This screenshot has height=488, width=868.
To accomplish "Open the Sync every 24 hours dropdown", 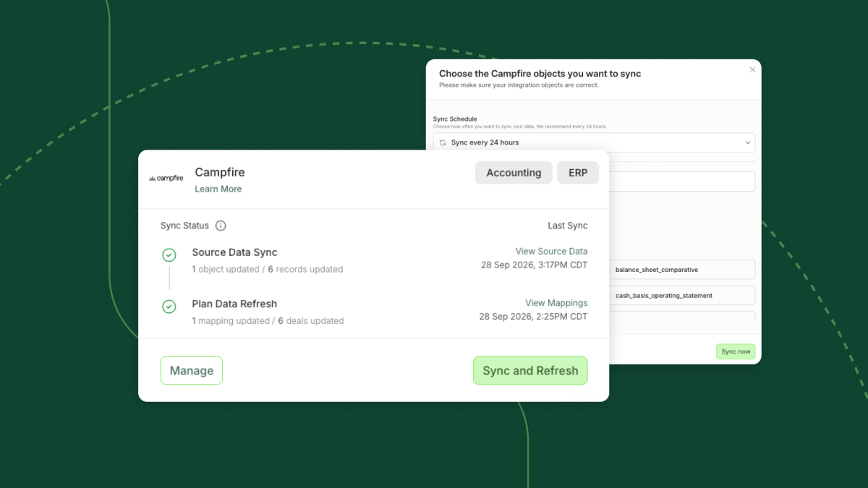I will point(594,142).
